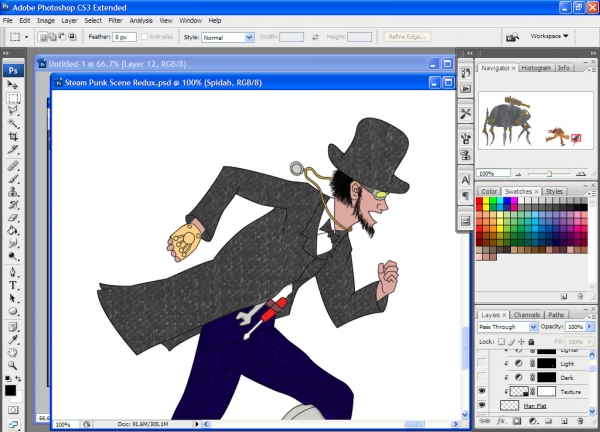Select the Eyedropper tool

pos(13,340)
